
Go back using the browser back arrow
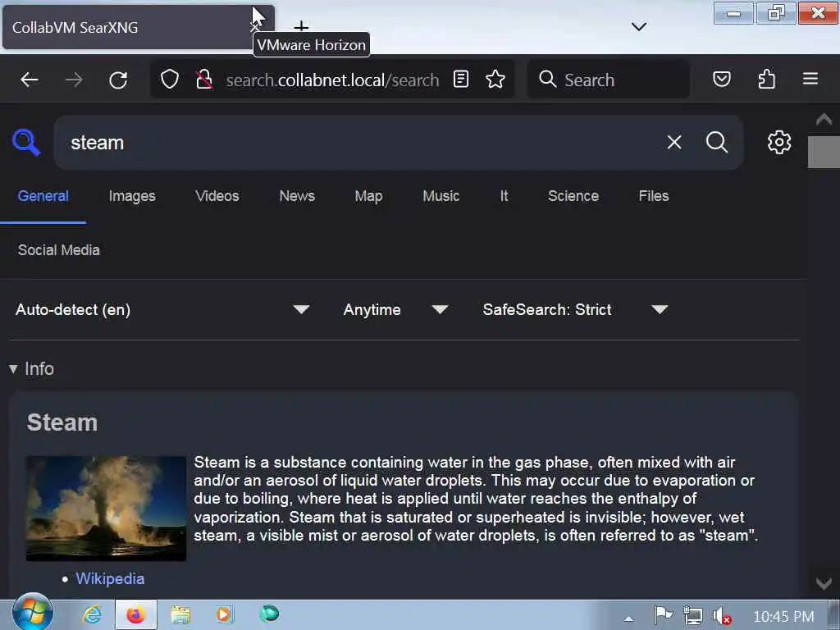tap(29, 80)
